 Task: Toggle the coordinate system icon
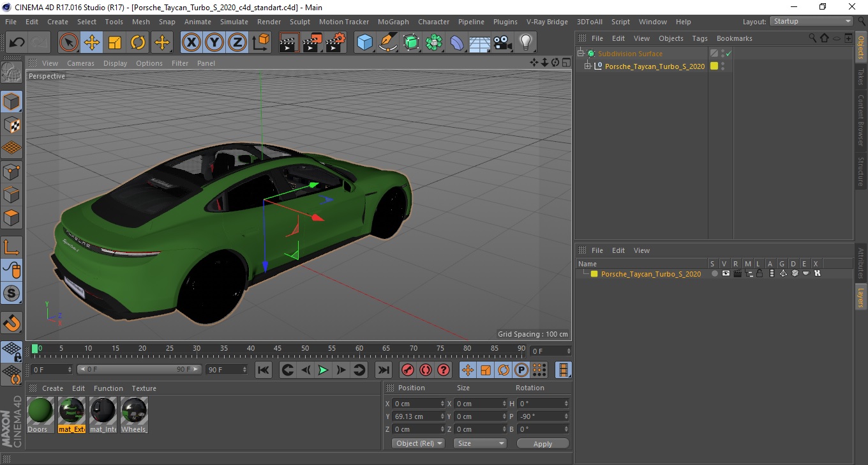(x=261, y=43)
